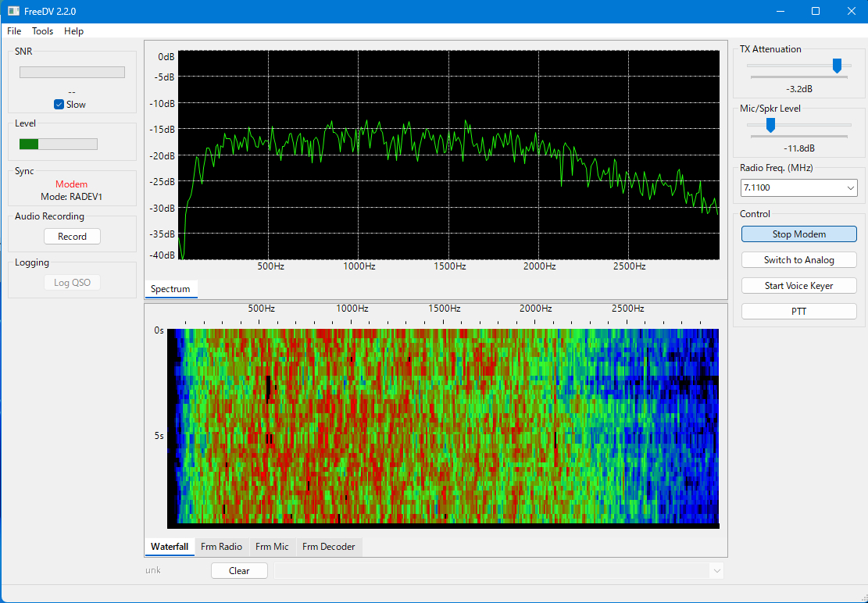
Task: Toggle the Slow SNR checkbox
Action: [x=59, y=105]
